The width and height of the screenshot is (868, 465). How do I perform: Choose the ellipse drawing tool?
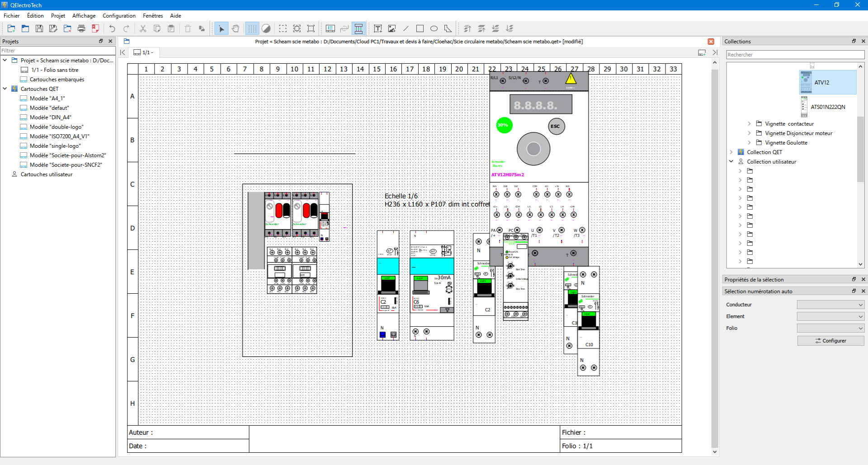(434, 29)
